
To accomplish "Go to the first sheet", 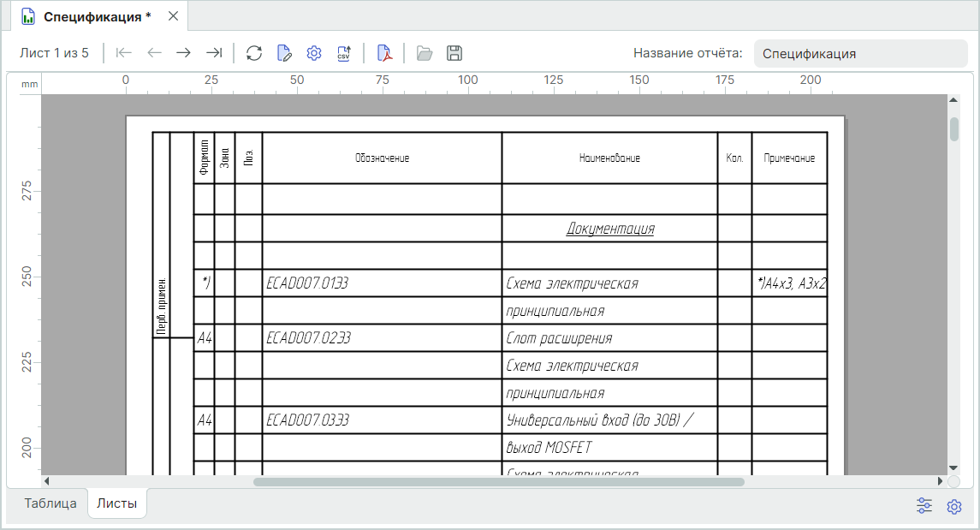I will [124, 53].
